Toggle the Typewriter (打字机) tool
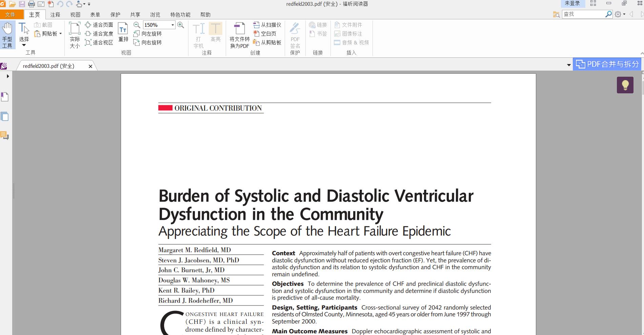 click(199, 35)
